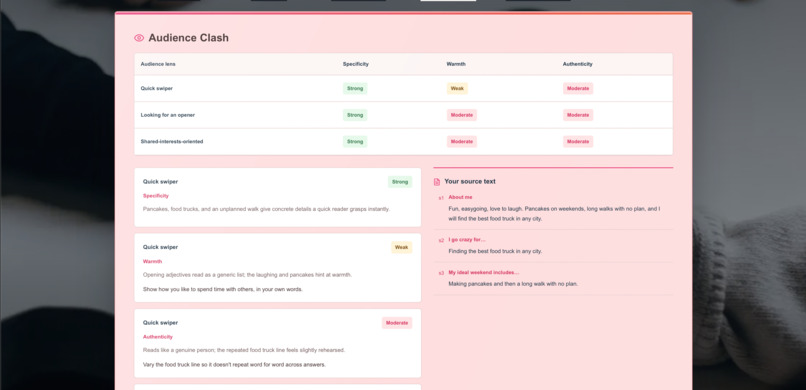Click the Moderate badge on the Authenticity card
Image resolution: width=806 pixels, height=390 pixels.
click(397, 323)
